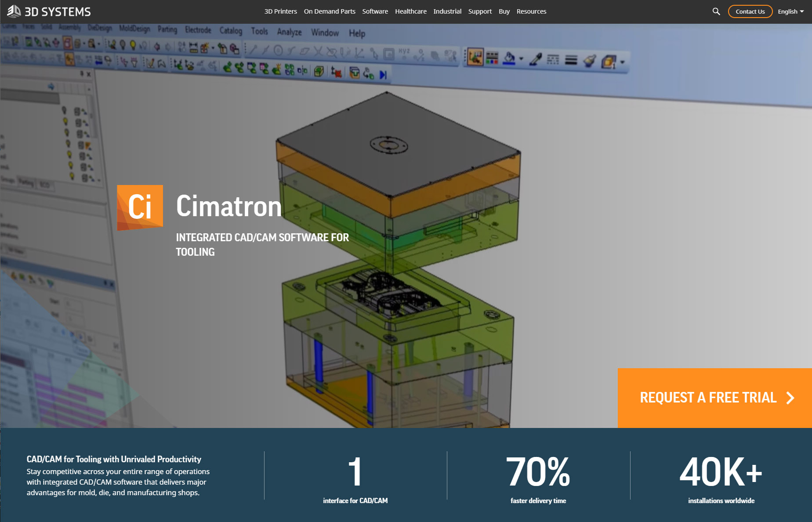The image size is (812, 522).
Task: Click the large '1' statistic
Action: [355, 472]
